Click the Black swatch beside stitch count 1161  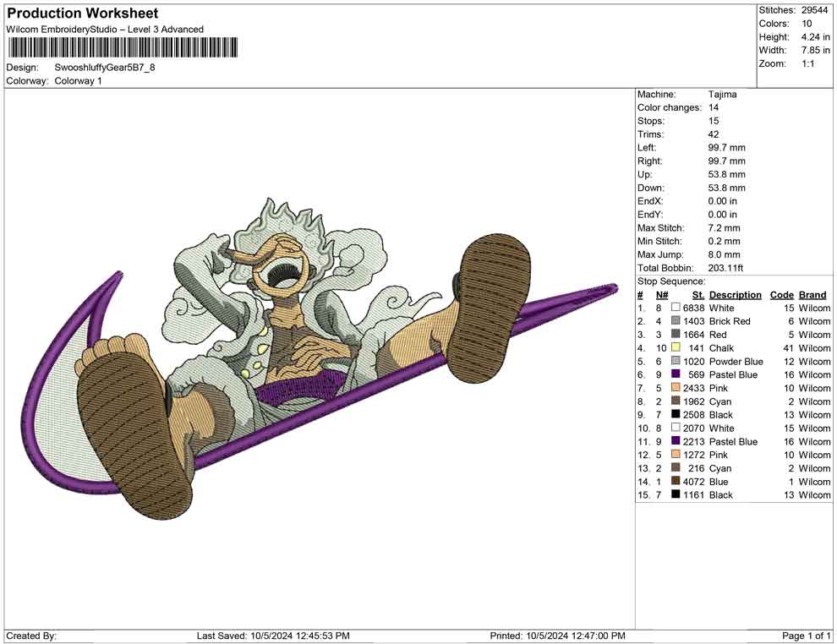click(676, 494)
